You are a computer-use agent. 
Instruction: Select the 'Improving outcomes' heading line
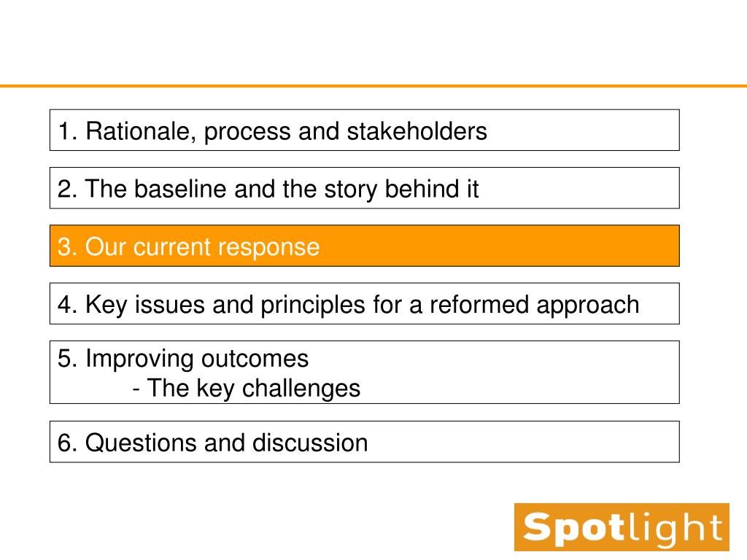[183, 359]
